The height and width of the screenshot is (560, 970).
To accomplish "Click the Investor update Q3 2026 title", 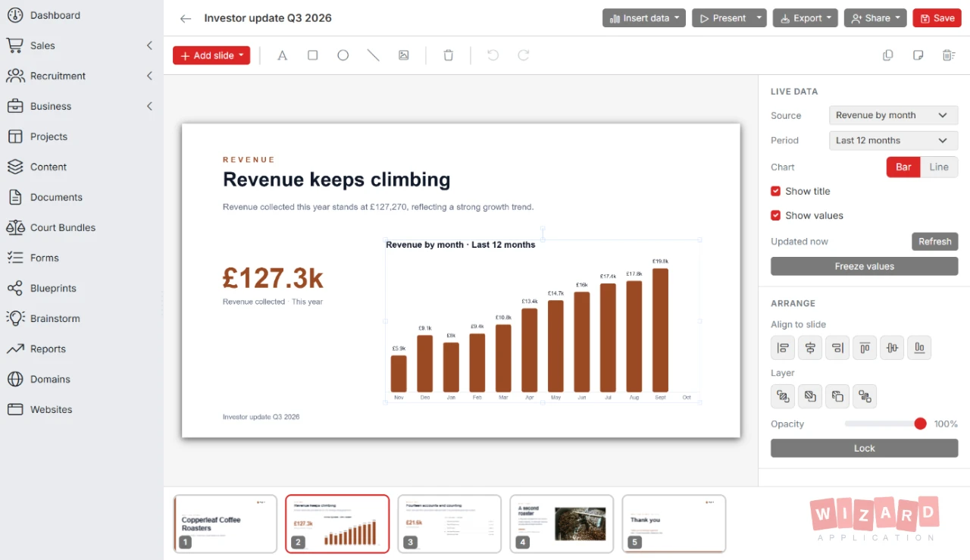I will pyautogui.click(x=268, y=18).
